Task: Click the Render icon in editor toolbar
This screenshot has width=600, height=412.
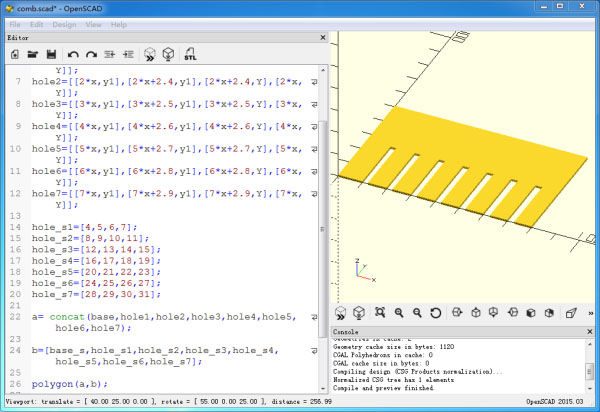Action: point(169,54)
